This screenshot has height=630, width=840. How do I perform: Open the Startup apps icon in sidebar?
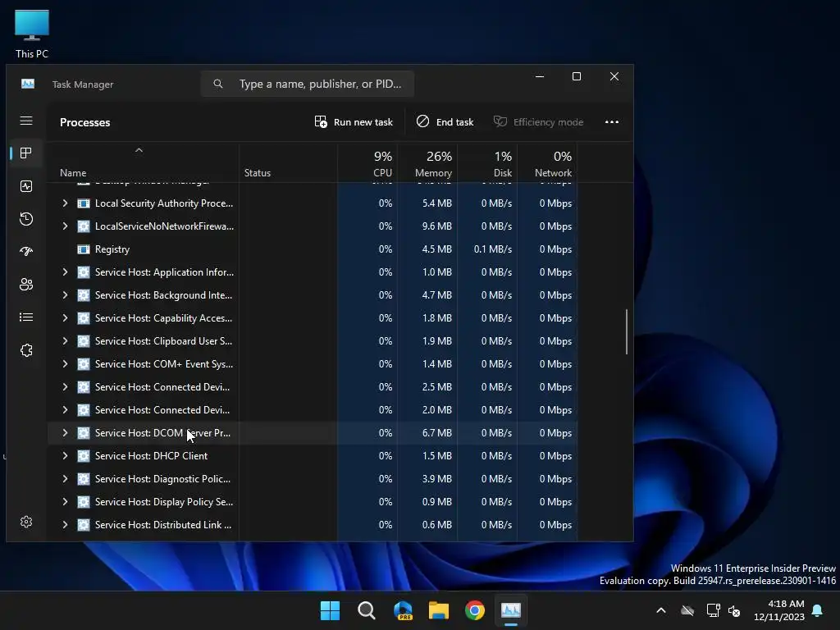26,251
